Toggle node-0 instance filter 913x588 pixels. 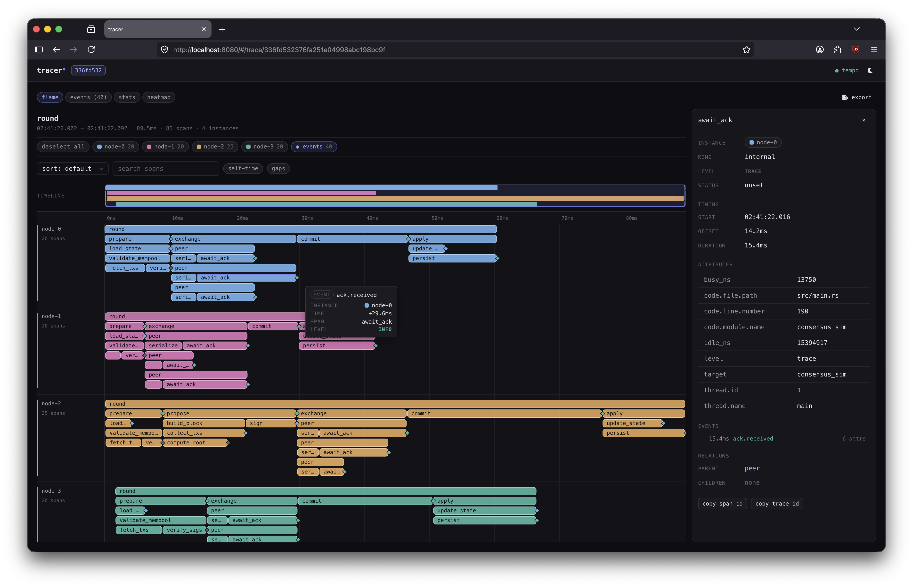[x=116, y=147]
